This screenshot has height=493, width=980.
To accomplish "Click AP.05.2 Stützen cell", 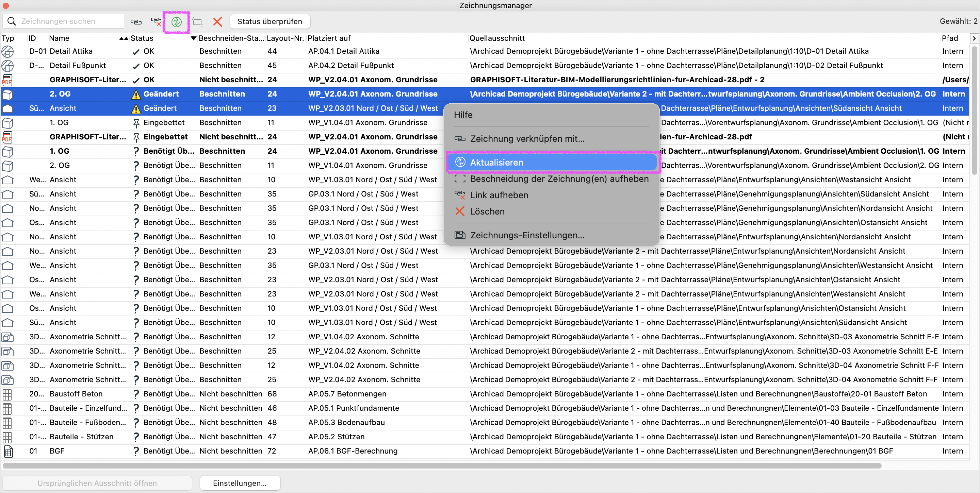I will [336, 437].
